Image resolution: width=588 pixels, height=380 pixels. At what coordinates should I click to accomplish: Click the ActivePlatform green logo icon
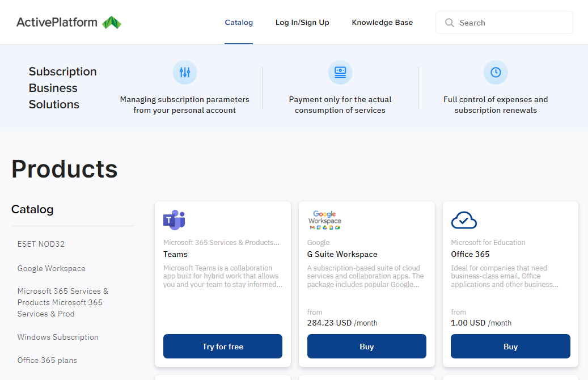click(x=112, y=23)
